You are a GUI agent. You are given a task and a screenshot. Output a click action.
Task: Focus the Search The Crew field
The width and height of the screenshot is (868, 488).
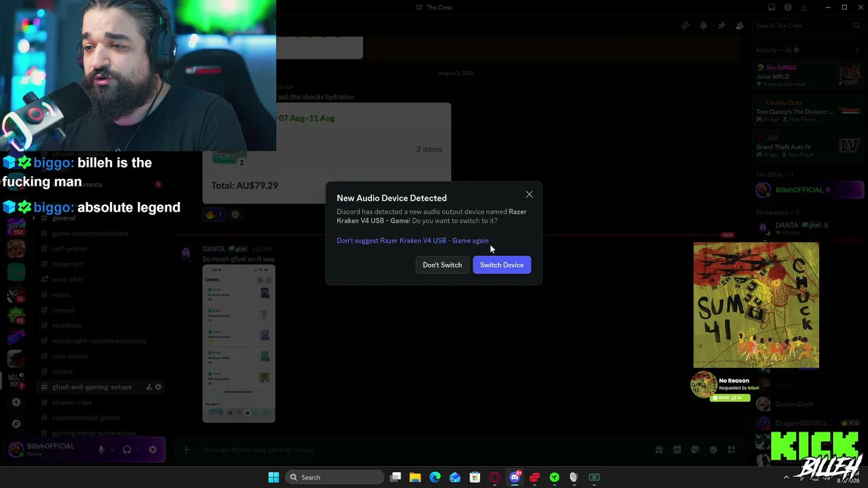[x=807, y=26]
